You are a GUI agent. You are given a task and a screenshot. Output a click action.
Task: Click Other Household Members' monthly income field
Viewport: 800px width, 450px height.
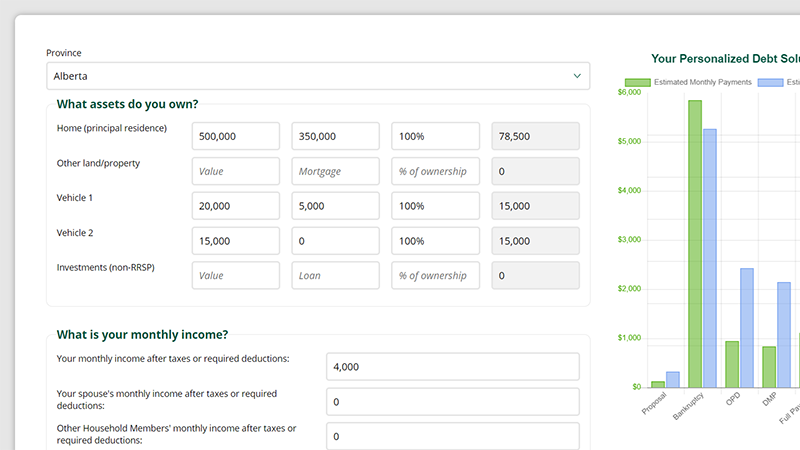tap(452, 437)
